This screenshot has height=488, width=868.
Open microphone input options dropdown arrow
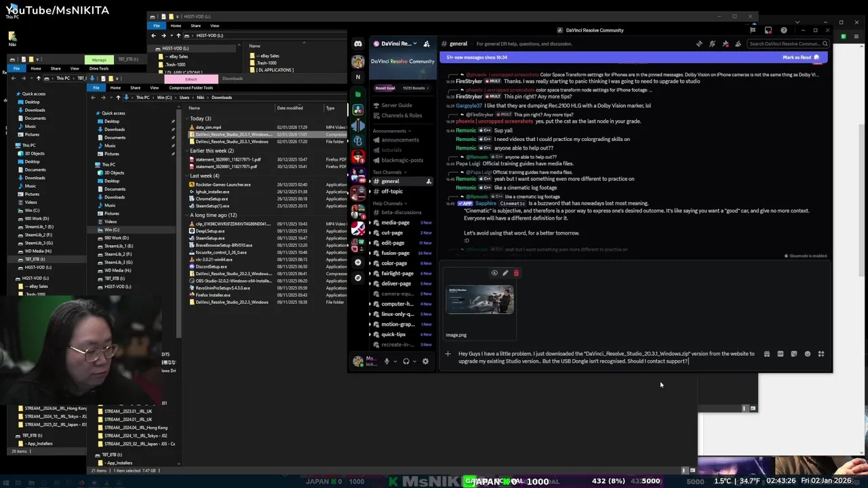[395, 361]
